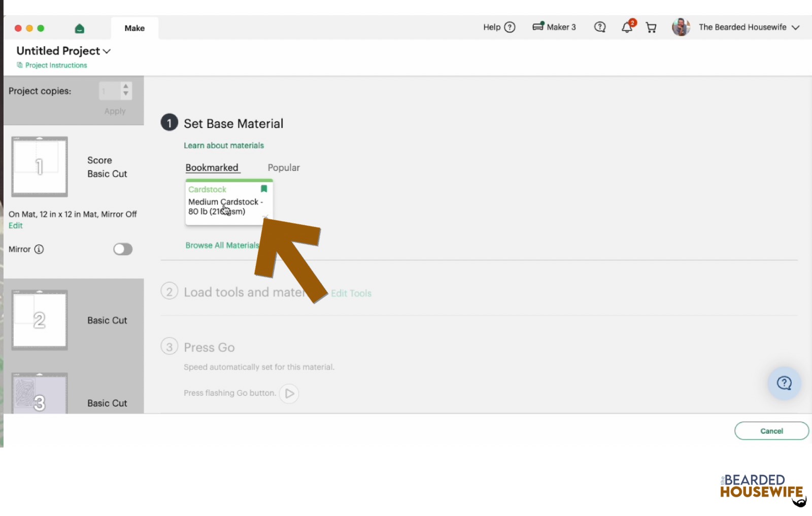812x516 pixels.
Task: Open the notifications bell
Action: 627,27
